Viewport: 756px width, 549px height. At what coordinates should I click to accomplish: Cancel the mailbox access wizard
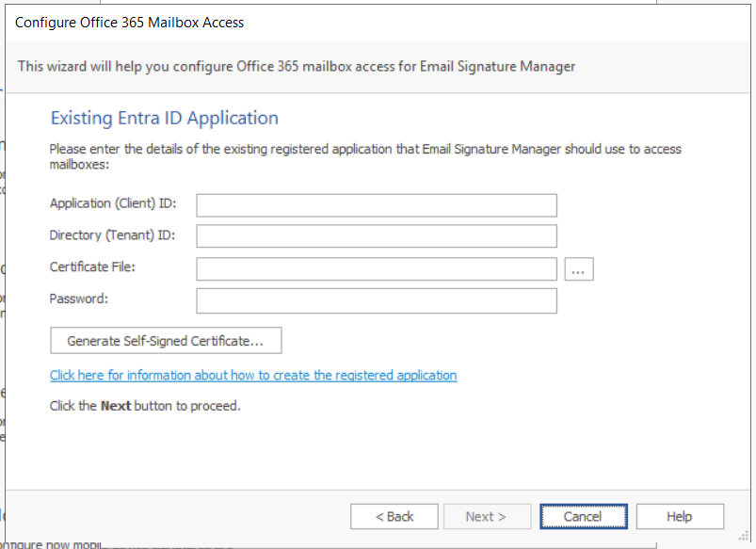coord(584,517)
